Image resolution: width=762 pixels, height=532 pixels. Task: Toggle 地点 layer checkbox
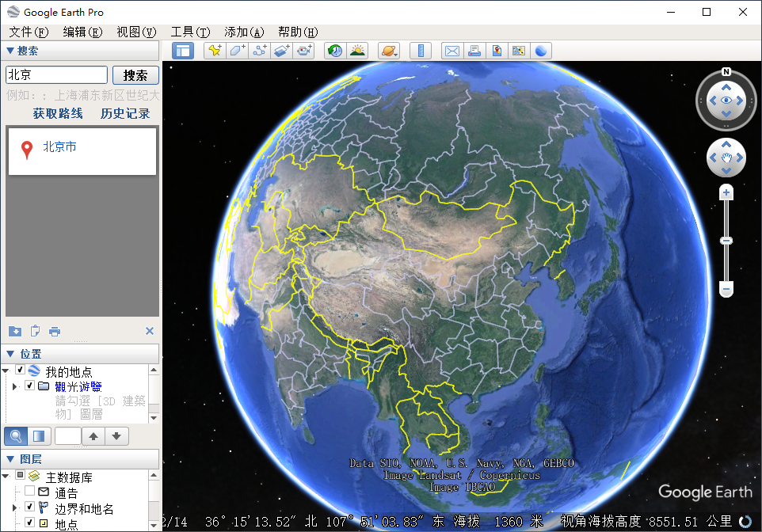29,522
